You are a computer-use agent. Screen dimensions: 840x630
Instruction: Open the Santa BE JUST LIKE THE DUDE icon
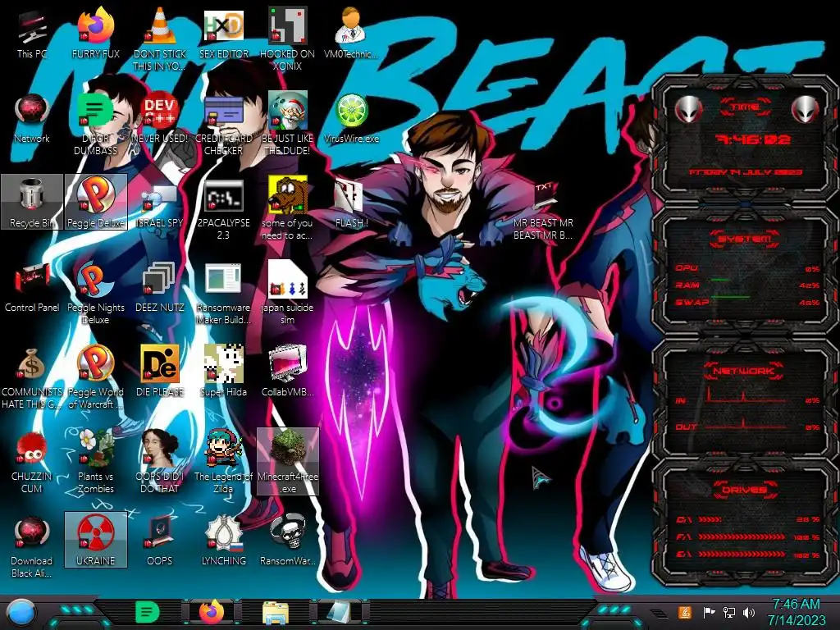(288, 125)
